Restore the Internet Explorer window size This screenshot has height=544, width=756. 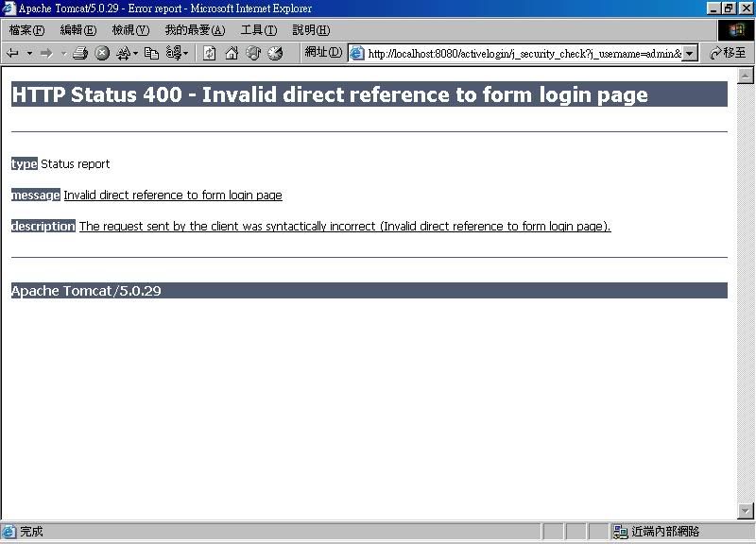(729, 8)
